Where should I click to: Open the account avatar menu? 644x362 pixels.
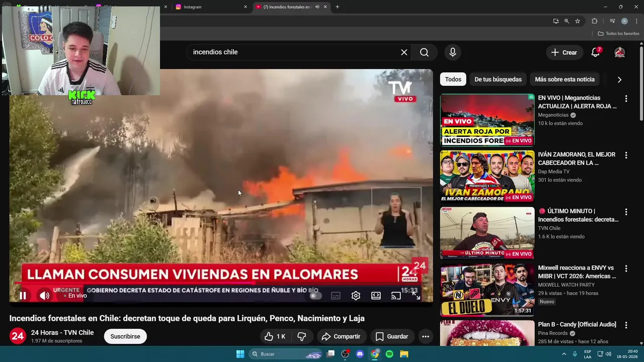click(620, 52)
